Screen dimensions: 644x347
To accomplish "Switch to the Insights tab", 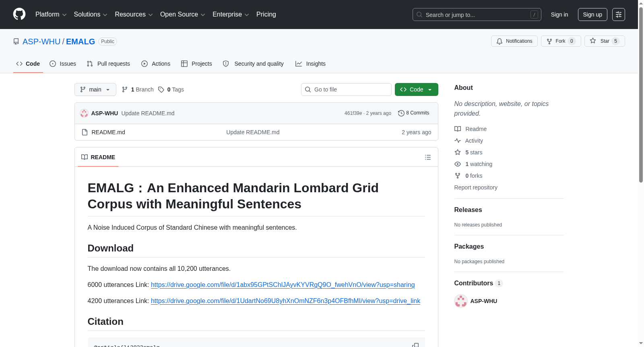I will (x=310, y=64).
